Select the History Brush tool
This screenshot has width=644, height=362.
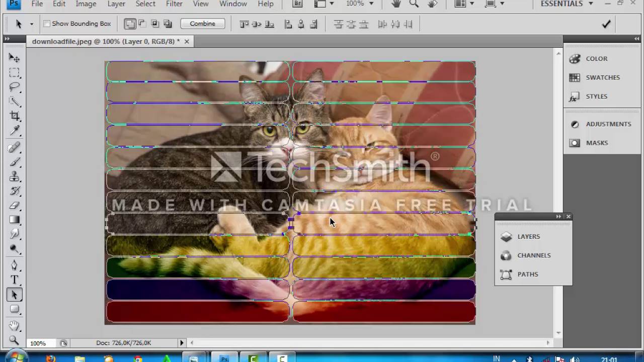(14, 191)
